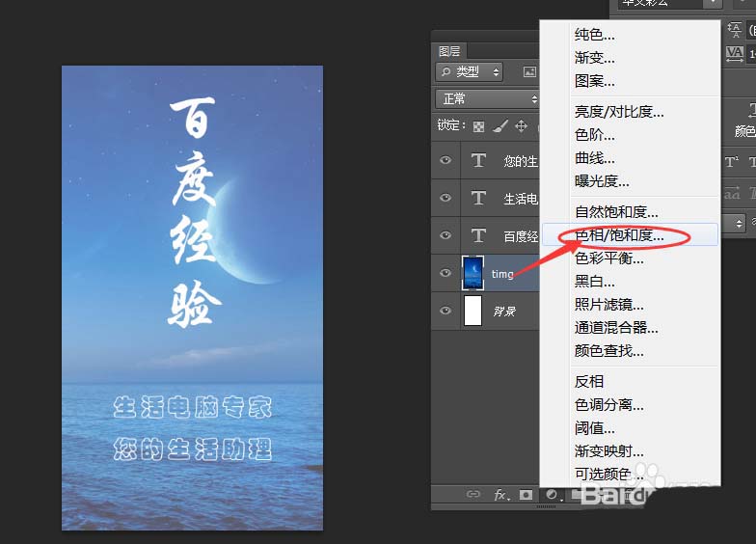Toggle visibility of the 背景 layer
This screenshot has width=756, height=544.
click(445, 311)
